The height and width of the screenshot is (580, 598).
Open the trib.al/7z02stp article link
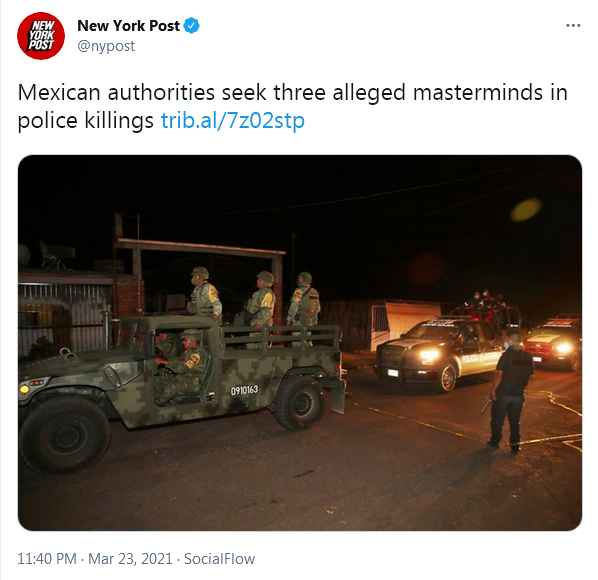point(233,120)
